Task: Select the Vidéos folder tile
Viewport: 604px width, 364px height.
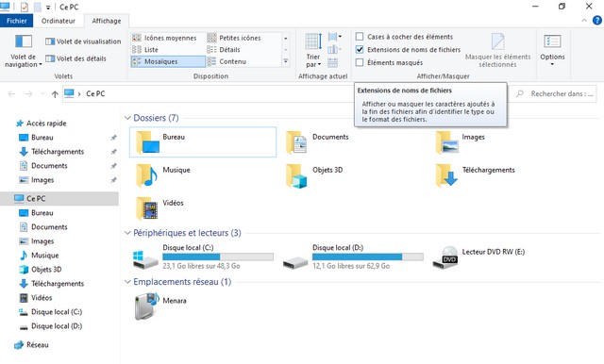Action: click(159, 208)
